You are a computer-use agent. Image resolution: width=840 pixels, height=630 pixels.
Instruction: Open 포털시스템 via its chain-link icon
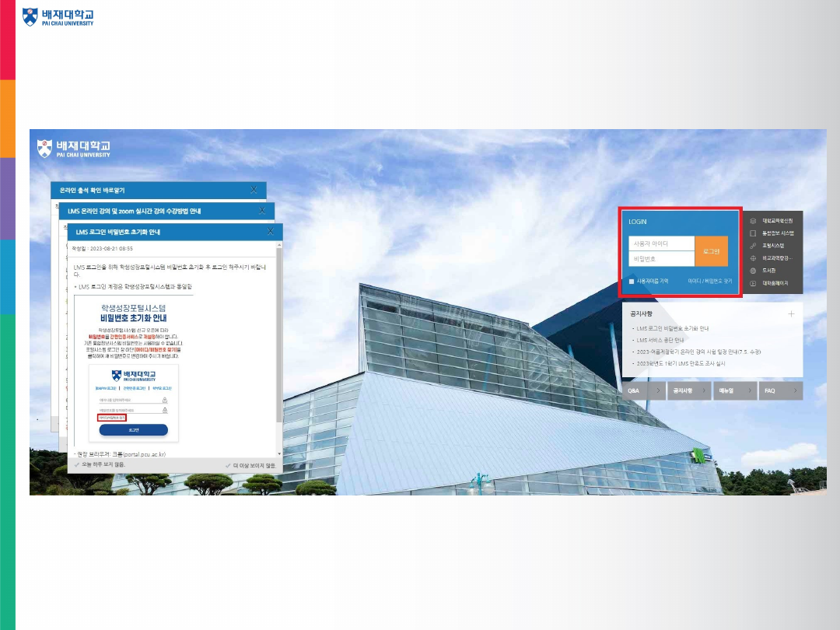point(753,246)
